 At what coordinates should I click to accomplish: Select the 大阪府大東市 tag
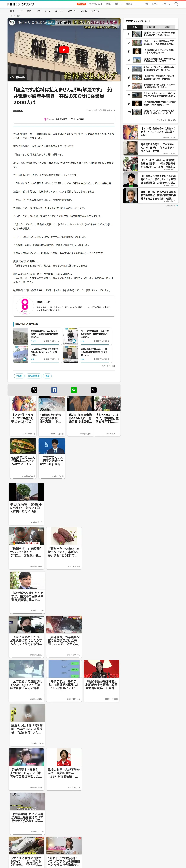click(x=34, y=376)
